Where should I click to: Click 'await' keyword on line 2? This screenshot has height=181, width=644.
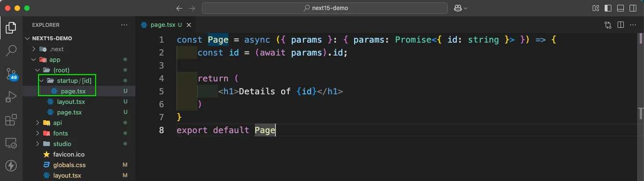pyautogui.click(x=273, y=53)
